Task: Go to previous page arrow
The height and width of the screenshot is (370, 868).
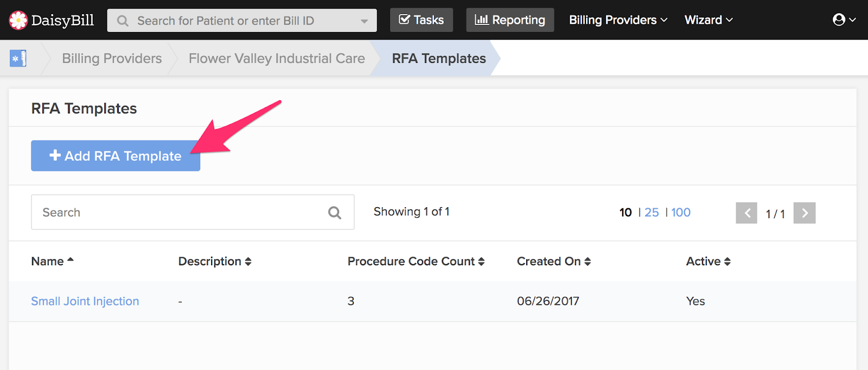Action: click(x=746, y=213)
